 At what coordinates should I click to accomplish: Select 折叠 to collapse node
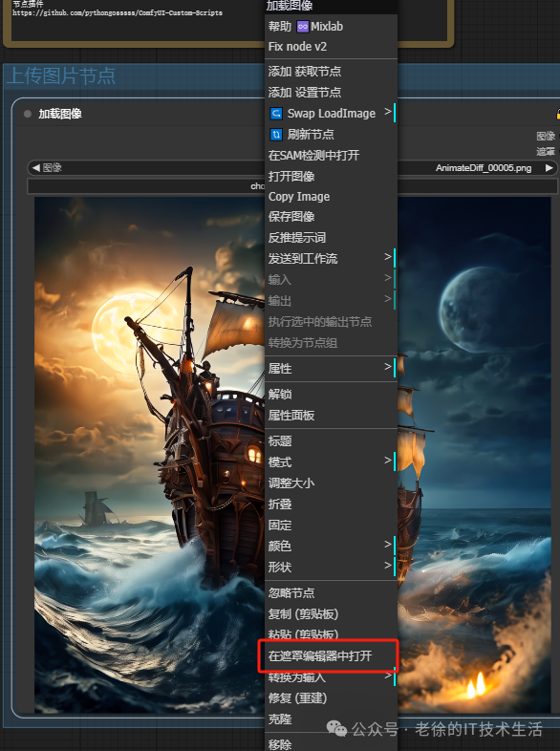tap(331, 504)
